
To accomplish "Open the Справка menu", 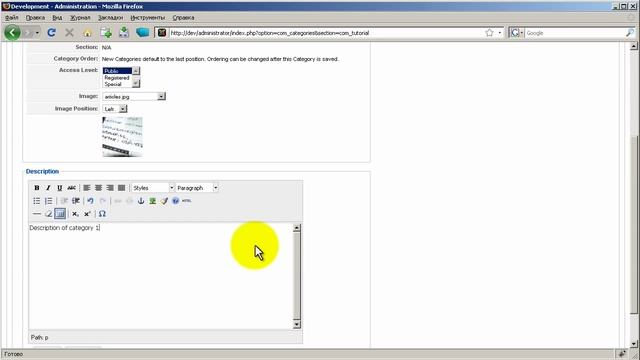I will point(183,18).
